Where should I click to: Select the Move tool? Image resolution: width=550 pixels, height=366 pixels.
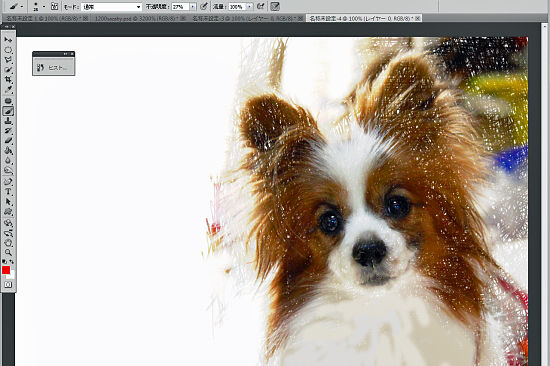pyautogui.click(x=8, y=40)
